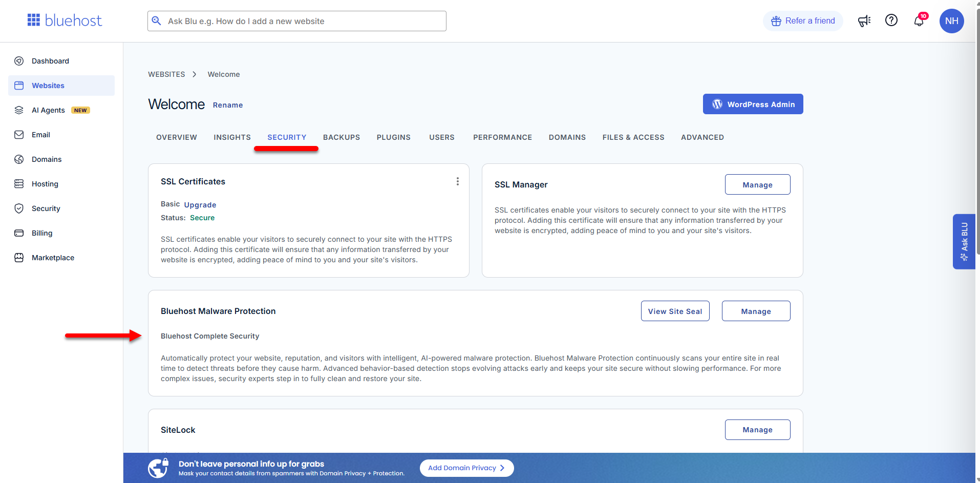The height and width of the screenshot is (483, 980).
Task: Click the breadcrumb chevron after WEBSITES
Action: tap(195, 74)
